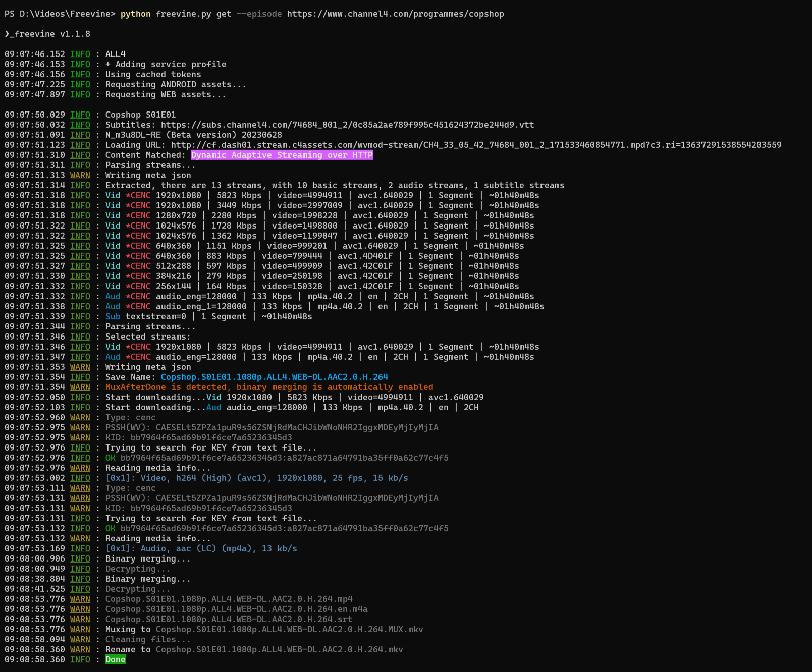
Task: Select the blue Save Name filename
Action: [274, 377]
